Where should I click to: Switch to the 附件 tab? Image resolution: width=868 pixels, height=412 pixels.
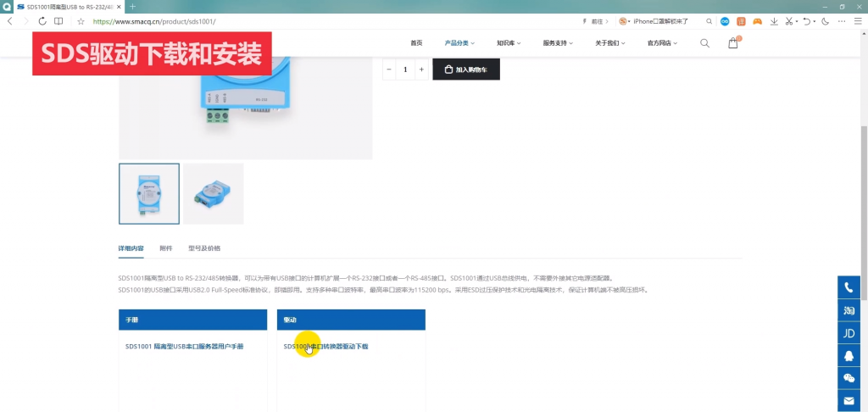point(166,248)
